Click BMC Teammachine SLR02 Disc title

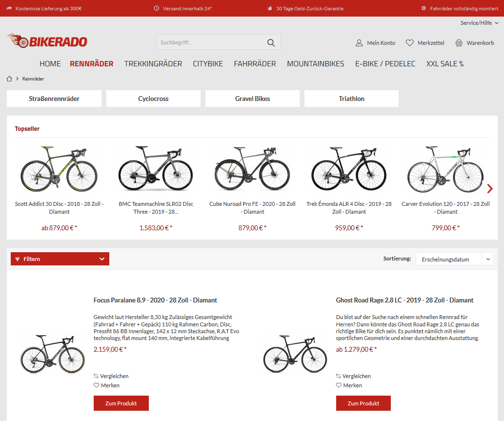156,208
